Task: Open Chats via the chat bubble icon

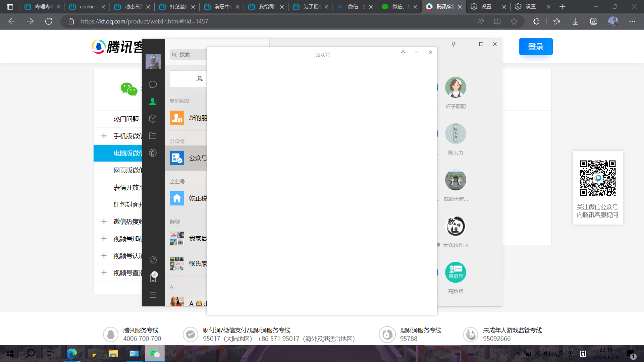Action: 153,84
